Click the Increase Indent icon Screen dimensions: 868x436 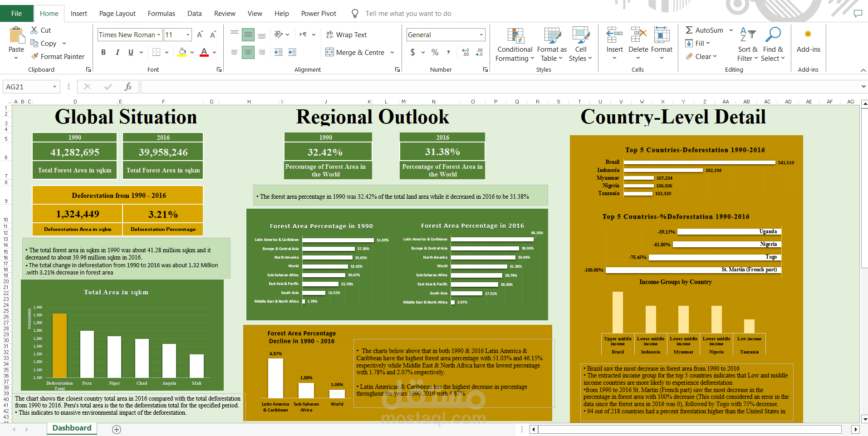click(x=292, y=52)
